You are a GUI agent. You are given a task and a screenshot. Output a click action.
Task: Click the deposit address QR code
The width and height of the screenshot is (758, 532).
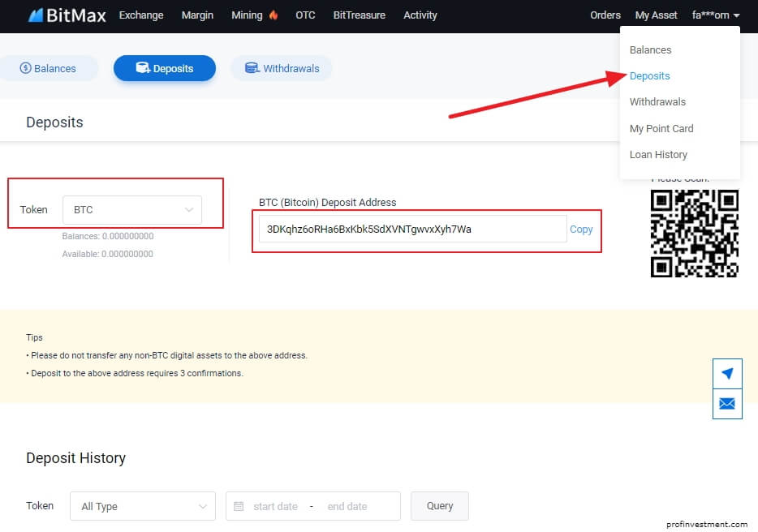coord(694,234)
